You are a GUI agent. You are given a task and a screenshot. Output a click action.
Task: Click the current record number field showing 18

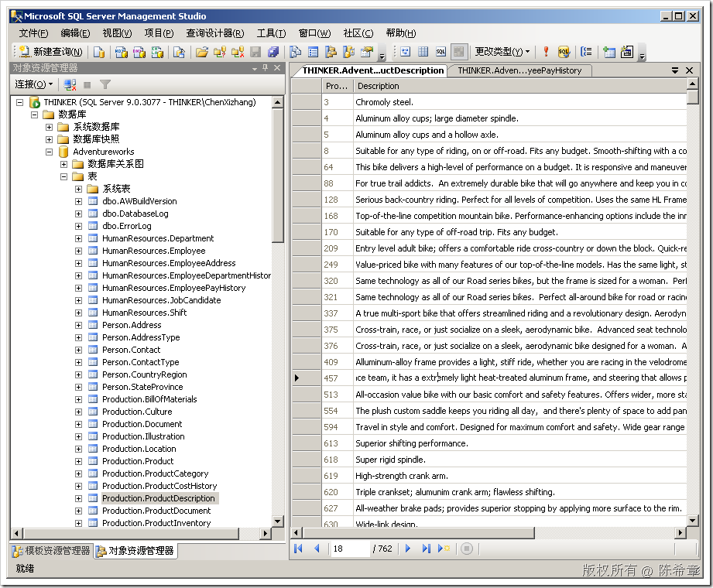pos(350,549)
